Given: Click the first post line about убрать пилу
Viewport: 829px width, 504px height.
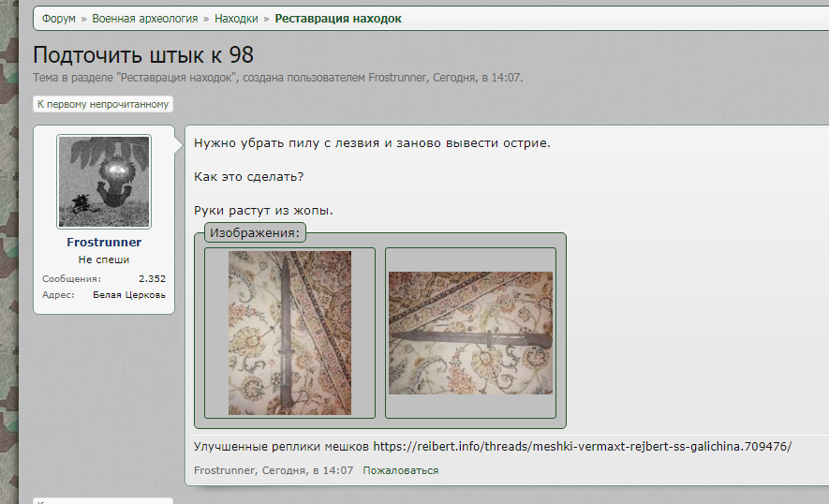Looking at the screenshot, I should point(372,142).
